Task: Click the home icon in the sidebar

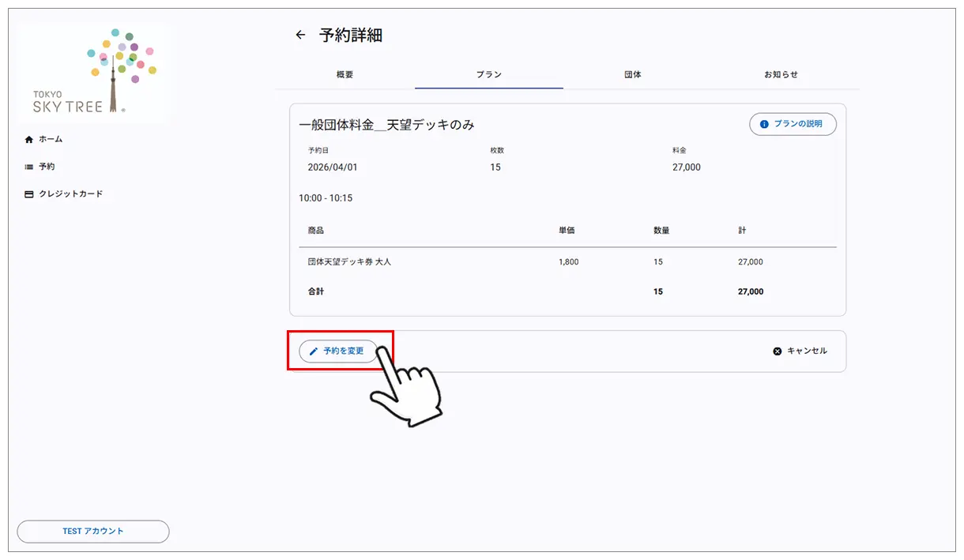Action: click(29, 140)
